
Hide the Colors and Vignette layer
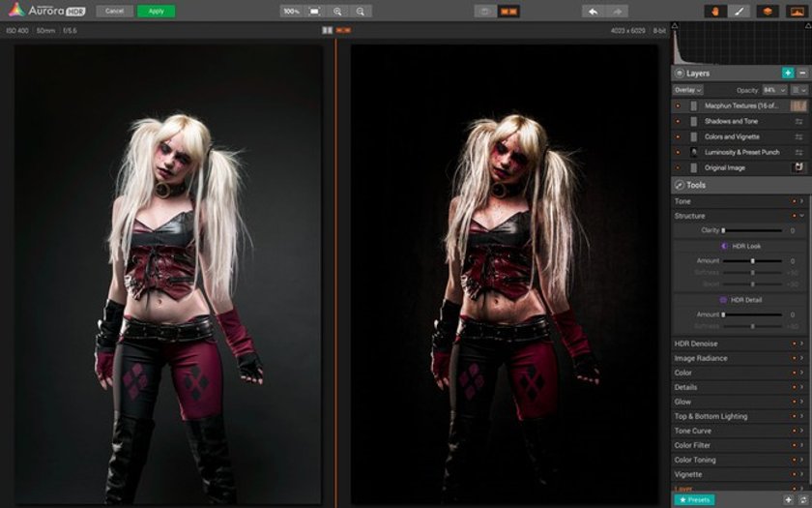point(678,136)
